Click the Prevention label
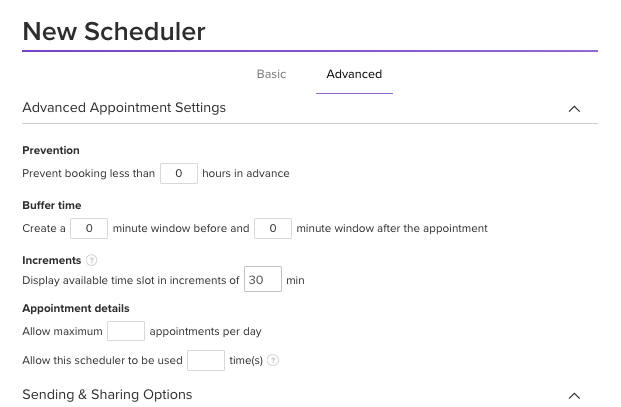This screenshot has width=621, height=407. pos(51,150)
